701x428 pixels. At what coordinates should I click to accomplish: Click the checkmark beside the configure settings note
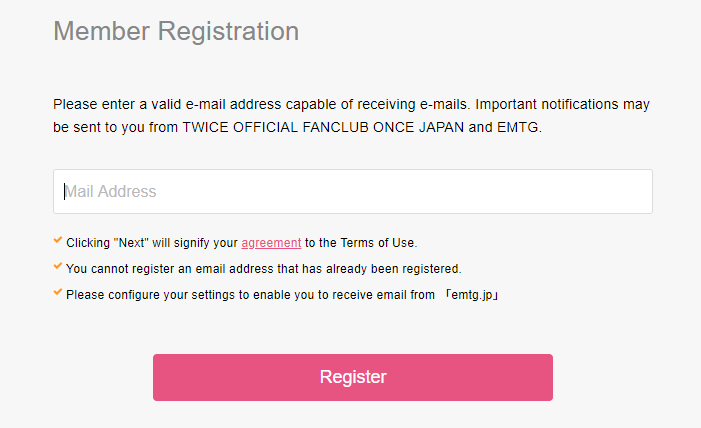(58, 293)
